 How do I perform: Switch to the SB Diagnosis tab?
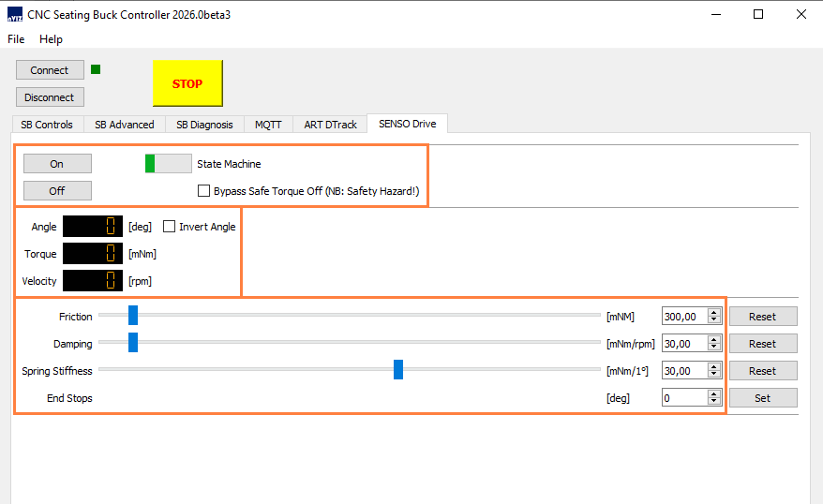204,125
